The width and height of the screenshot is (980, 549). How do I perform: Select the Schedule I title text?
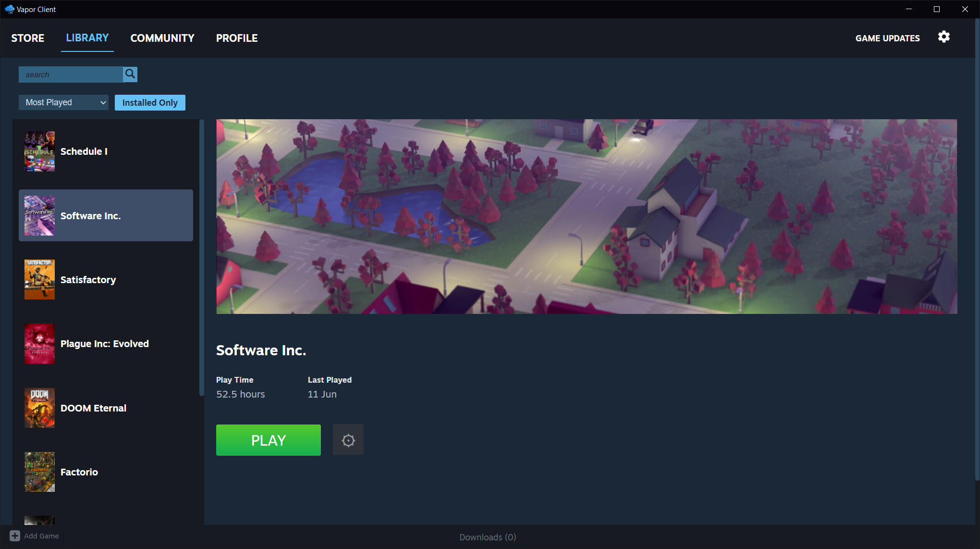84,151
